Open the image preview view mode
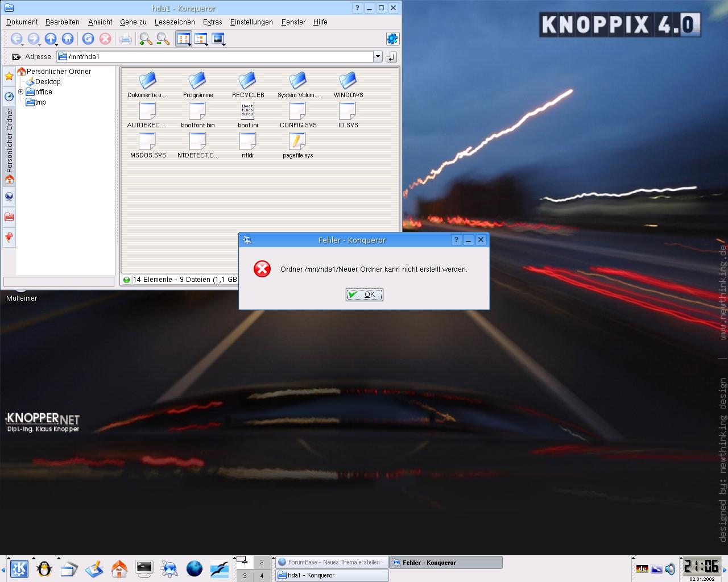This screenshot has width=728, height=582. (x=218, y=39)
